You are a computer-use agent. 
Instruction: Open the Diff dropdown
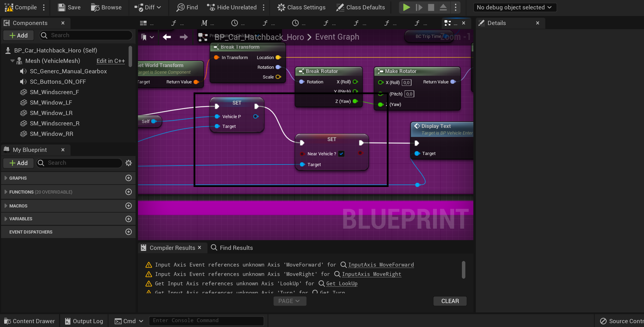coord(148,7)
